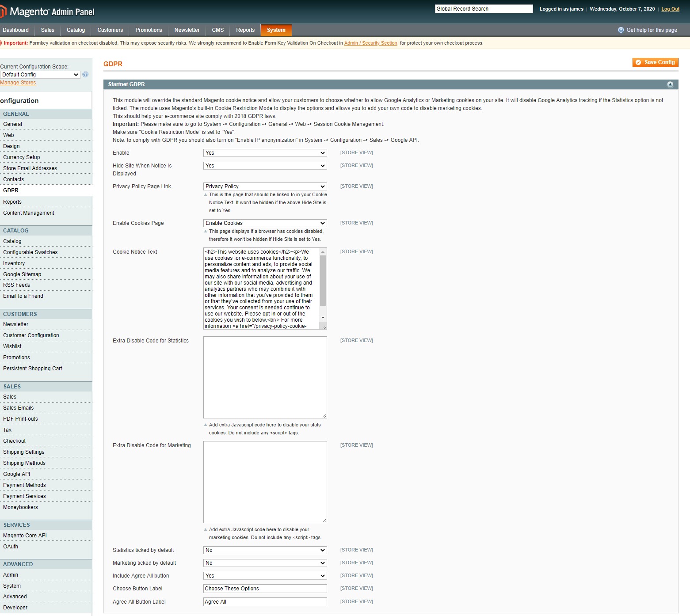The width and height of the screenshot is (690, 616).
Task: Open the Design configuration section
Action: pyautogui.click(x=46, y=146)
